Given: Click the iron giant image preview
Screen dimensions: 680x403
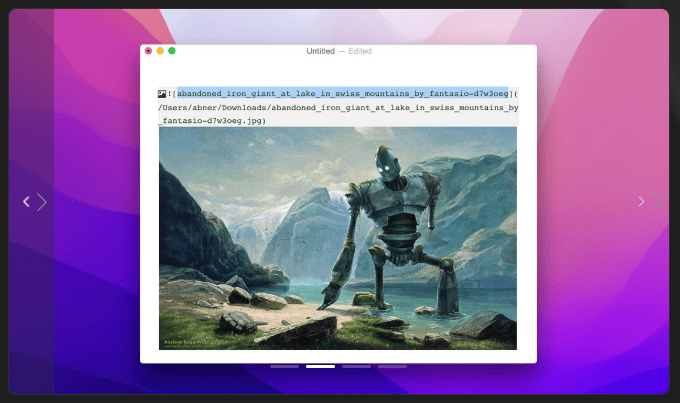Looking at the screenshot, I should click(338, 238).
